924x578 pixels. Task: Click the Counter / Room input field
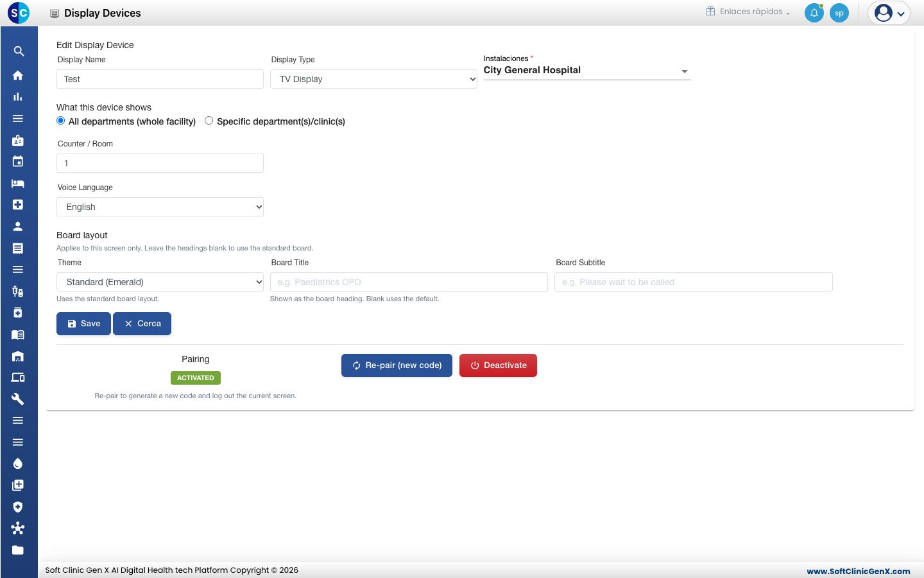pos(160,163)
